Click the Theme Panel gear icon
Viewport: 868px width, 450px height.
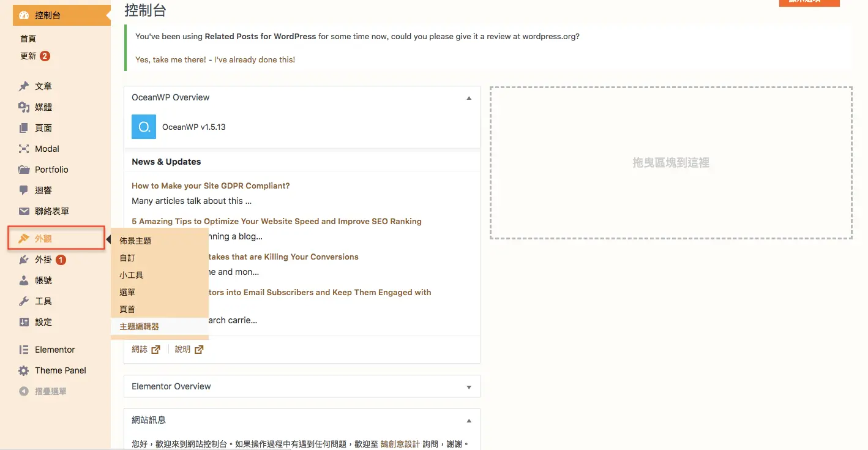(24, 370)
